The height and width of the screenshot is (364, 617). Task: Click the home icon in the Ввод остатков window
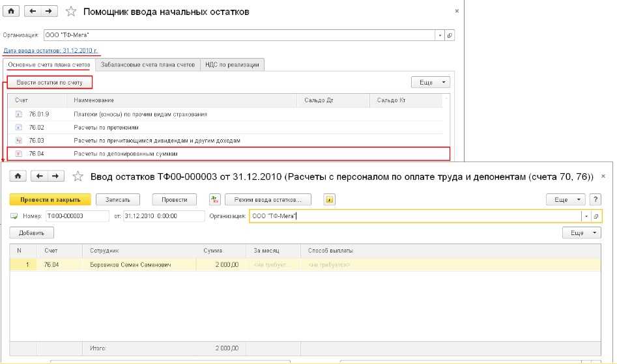click(x=18, y=176)
